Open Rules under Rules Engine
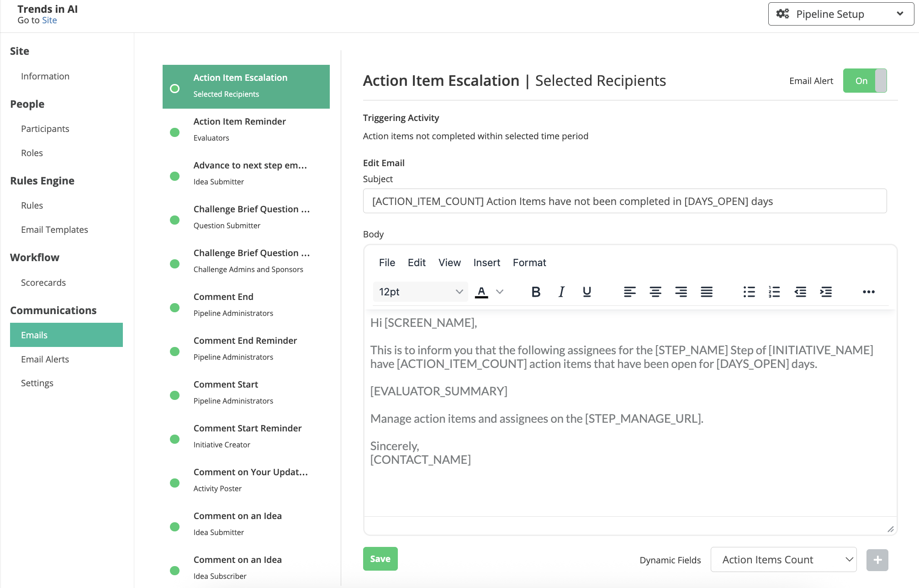919x588 pixels. pos(32,205)
